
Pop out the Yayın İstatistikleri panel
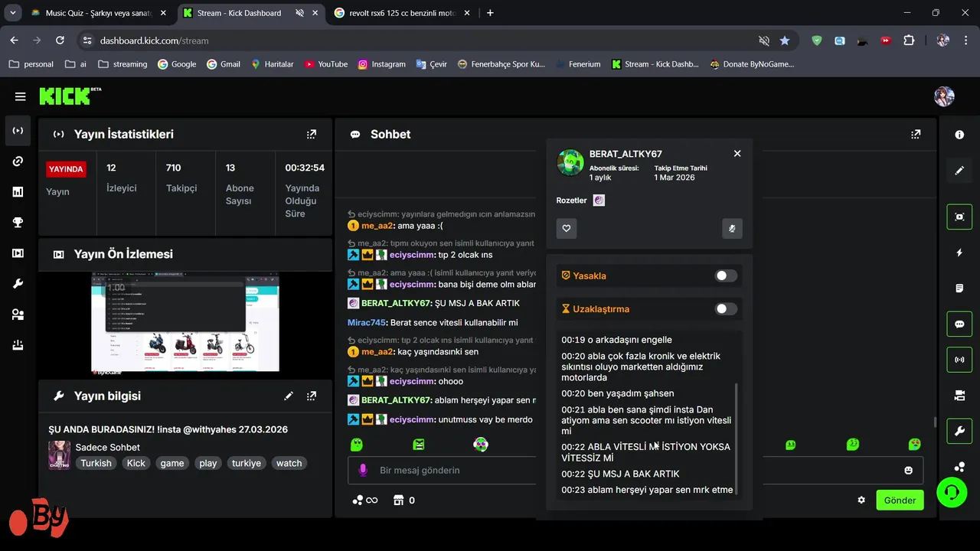[x=311, y=134]
